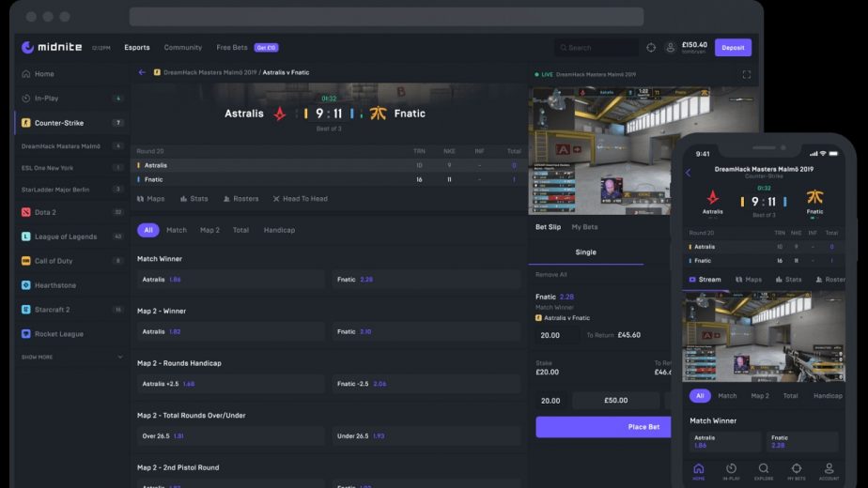Tap the stream video on phone

(x=764, y=336)
